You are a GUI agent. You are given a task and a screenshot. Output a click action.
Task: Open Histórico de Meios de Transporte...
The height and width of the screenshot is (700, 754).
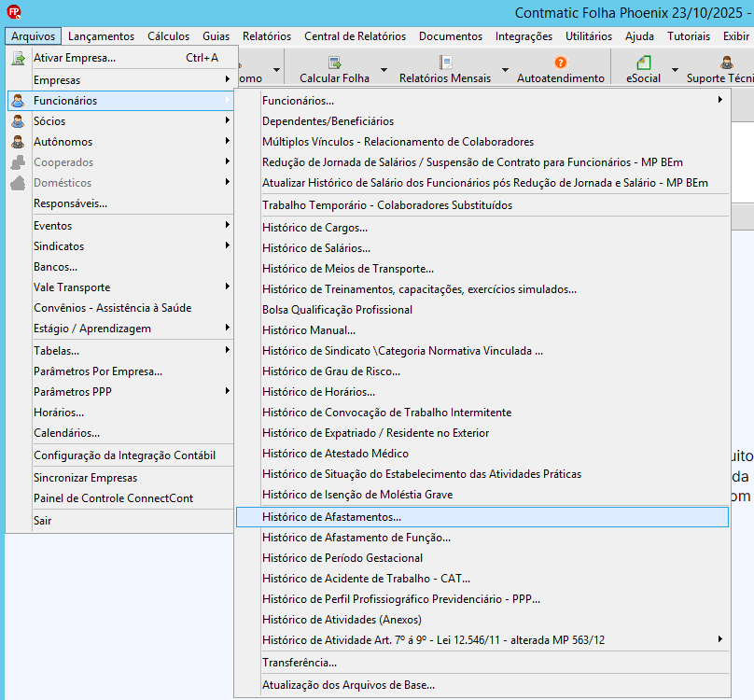coord(482,269)
